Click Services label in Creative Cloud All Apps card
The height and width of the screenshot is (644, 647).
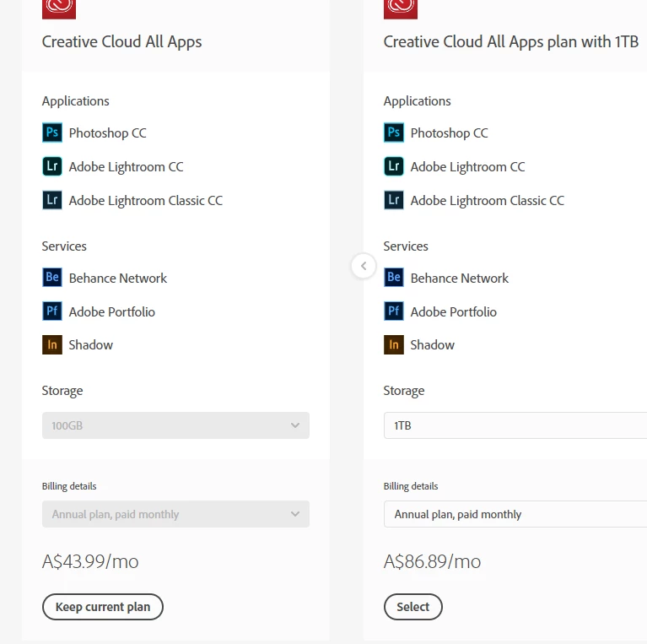pyautogui.click(x=64, y=246)
